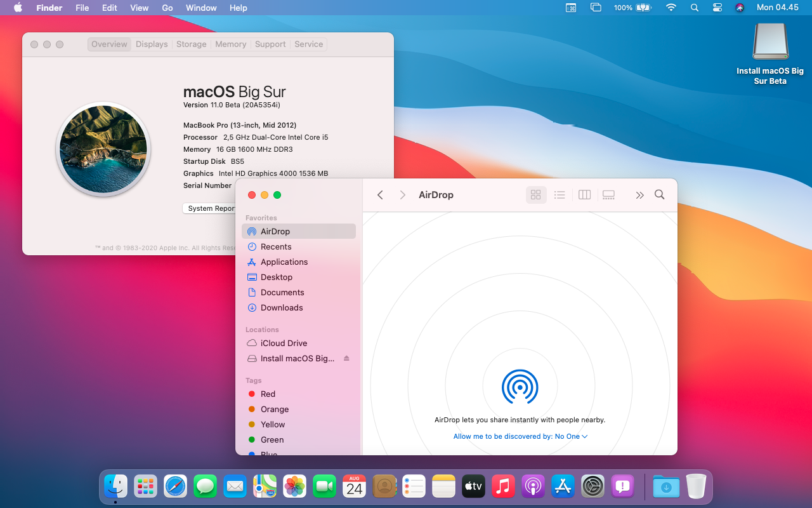Viewport: 812px width, 508px height.
Task: Select Overview tab in About This Mac
Action: click(109, 44)
